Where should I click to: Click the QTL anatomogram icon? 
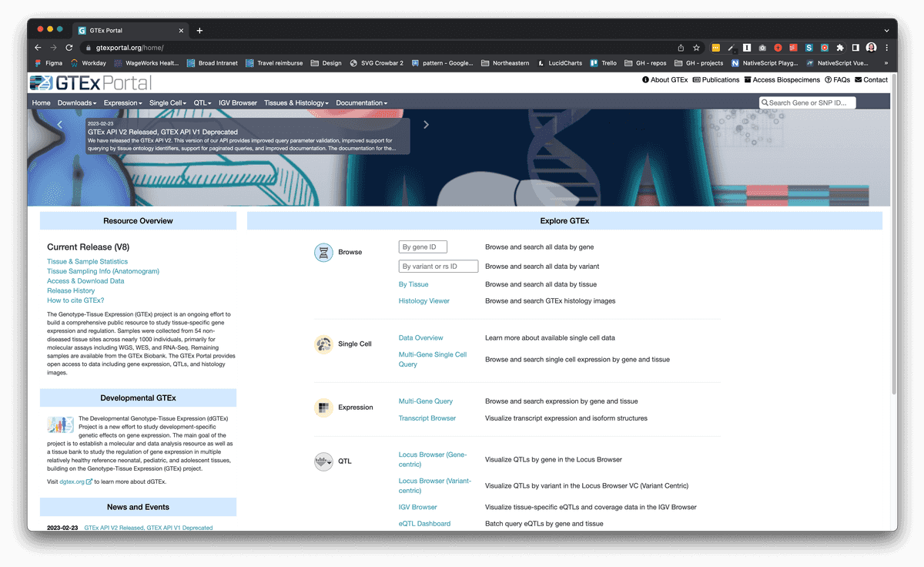pos(323,461)
